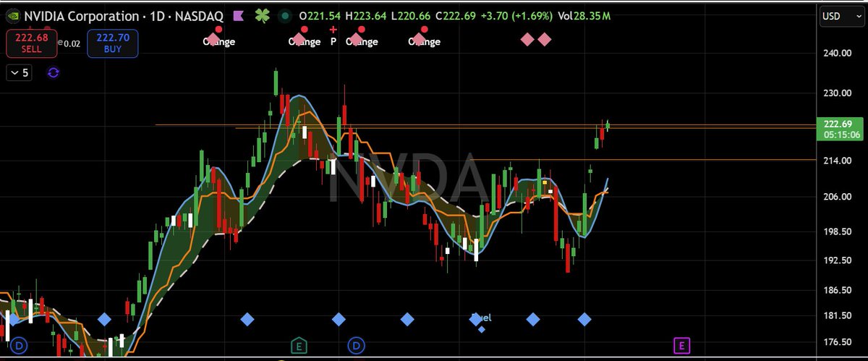Click the last Change marker under the closing price
The image size is (868, 361).
click(x=424, y=37)
